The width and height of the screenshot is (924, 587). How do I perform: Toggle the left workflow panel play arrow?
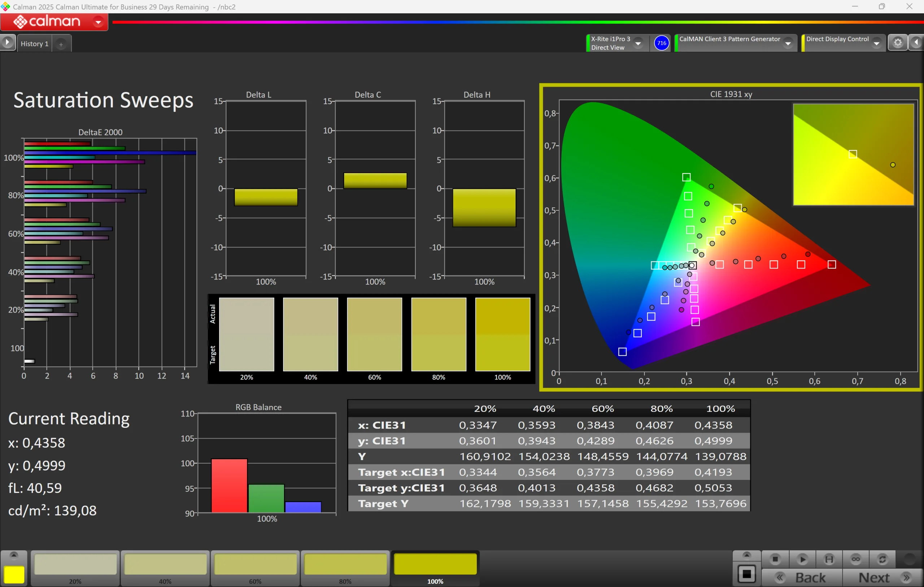(7, 43)
